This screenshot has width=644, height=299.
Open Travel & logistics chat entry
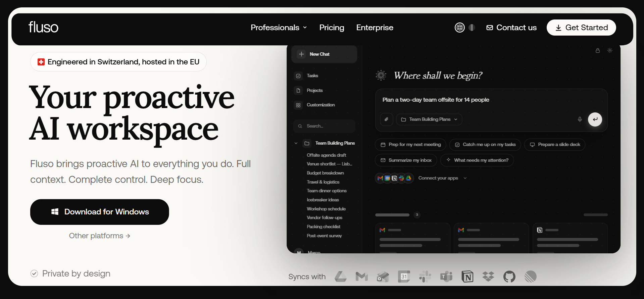point(323,182)
